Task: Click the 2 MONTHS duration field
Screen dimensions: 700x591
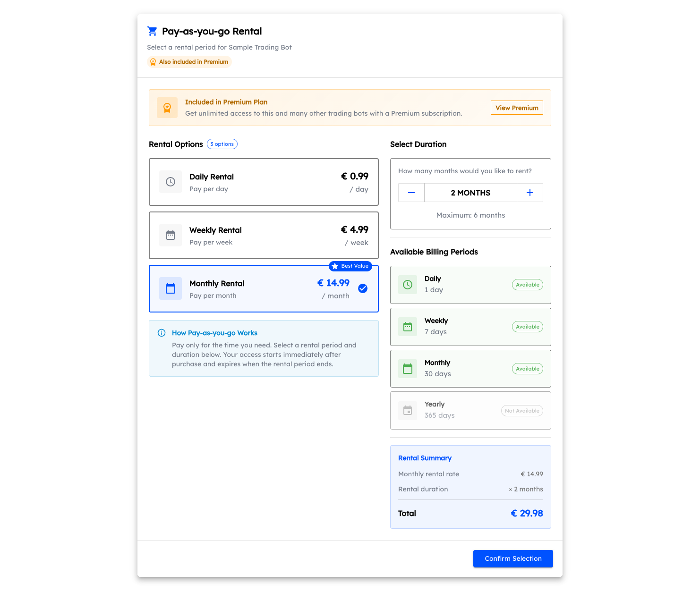Action: (470, 193)
